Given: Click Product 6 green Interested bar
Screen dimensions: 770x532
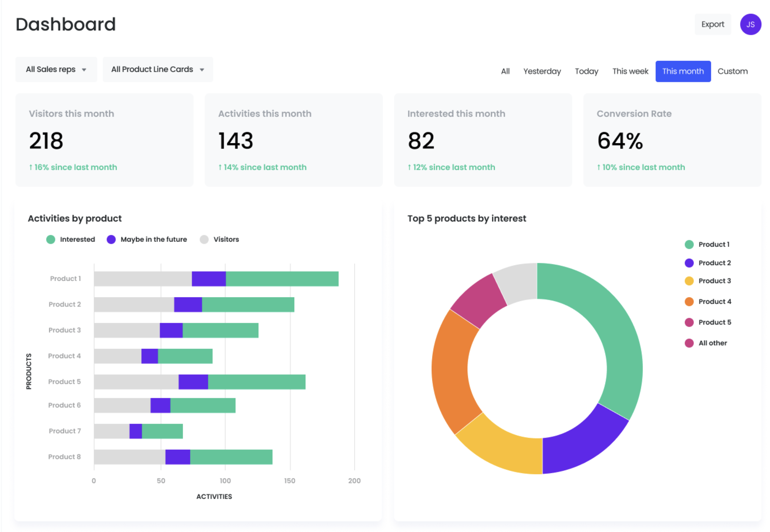Looking at the screenshot, I should tap(203, 405).
